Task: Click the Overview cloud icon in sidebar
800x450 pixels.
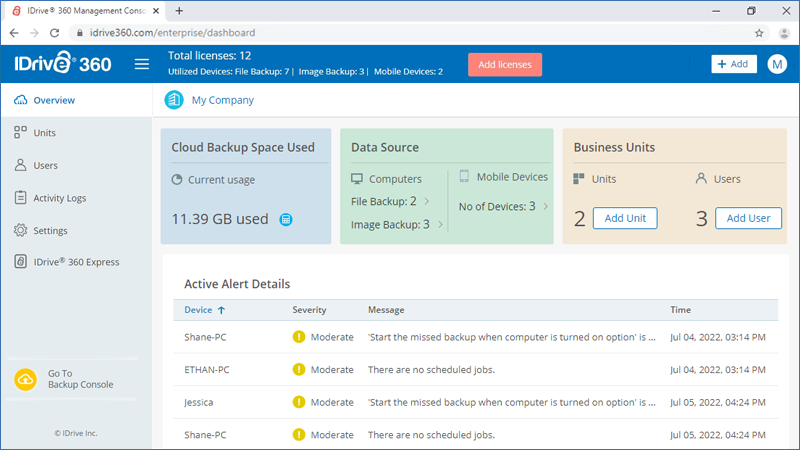Action: click(20, 100)
